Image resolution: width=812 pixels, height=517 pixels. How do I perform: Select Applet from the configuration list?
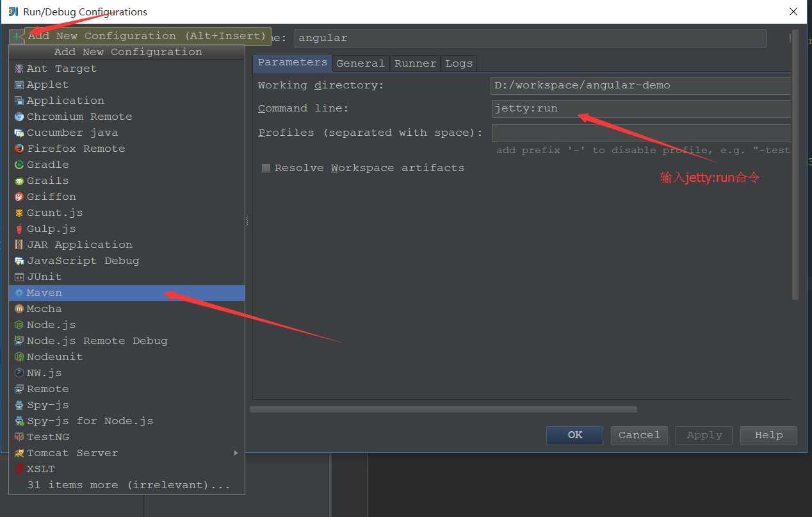coord(127,85)
